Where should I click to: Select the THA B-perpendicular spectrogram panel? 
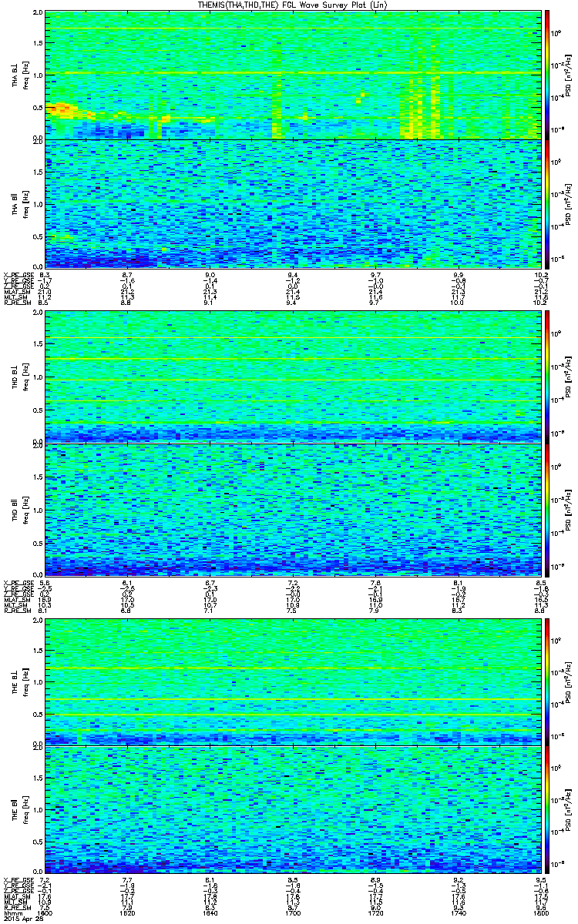tap(293, 75)
